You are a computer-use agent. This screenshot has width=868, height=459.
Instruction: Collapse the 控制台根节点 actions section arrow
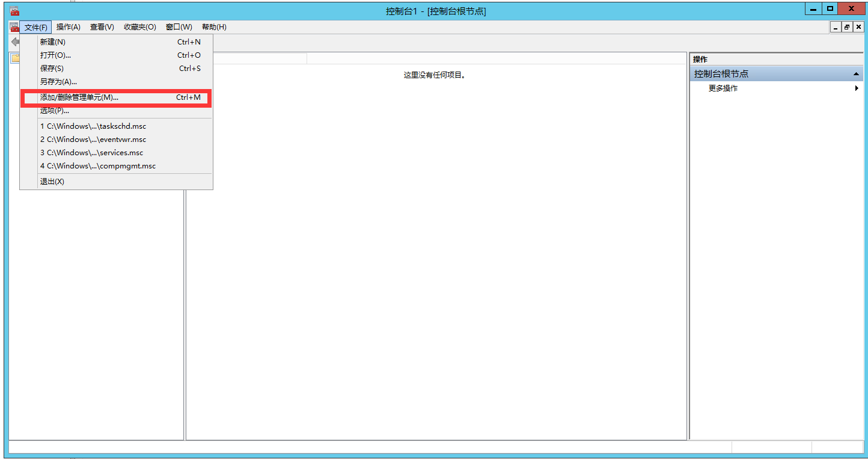pos(857,74)
